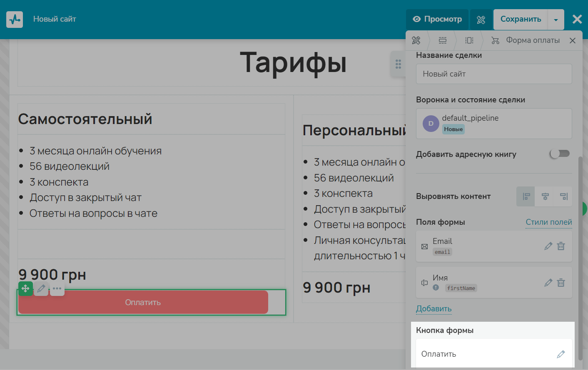The height and width of the screenshot is (370, 588).
Task: Click the firstName tag under Имя
Action: 461,288
